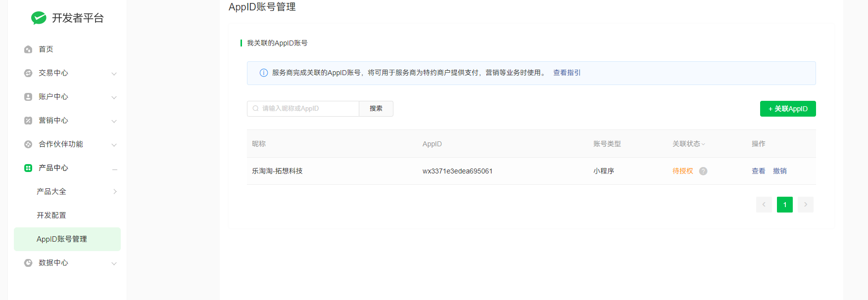Viewport: 868px width, 300px height.
Task: Expand the 交易中心 menu chevron
Action: coord(114,74)
